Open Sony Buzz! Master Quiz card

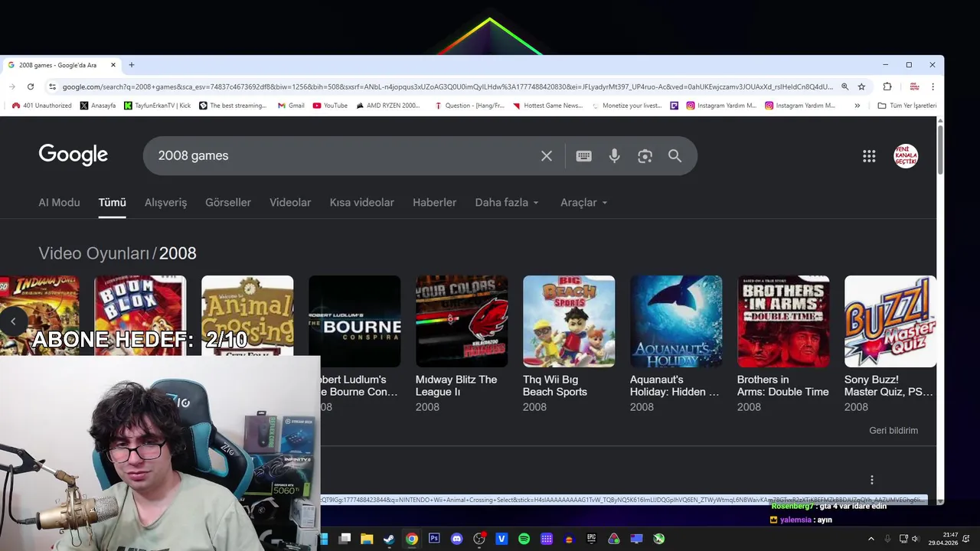890,344
